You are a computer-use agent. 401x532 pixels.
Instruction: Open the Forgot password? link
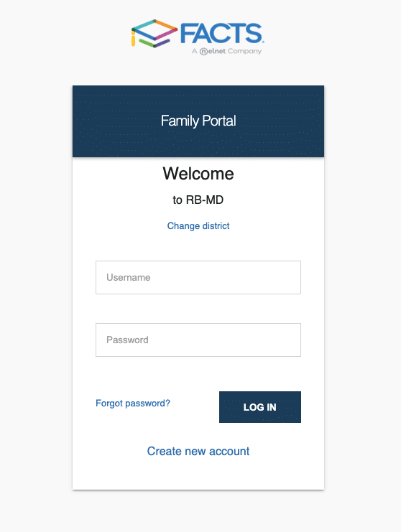(x=133, y=403)
